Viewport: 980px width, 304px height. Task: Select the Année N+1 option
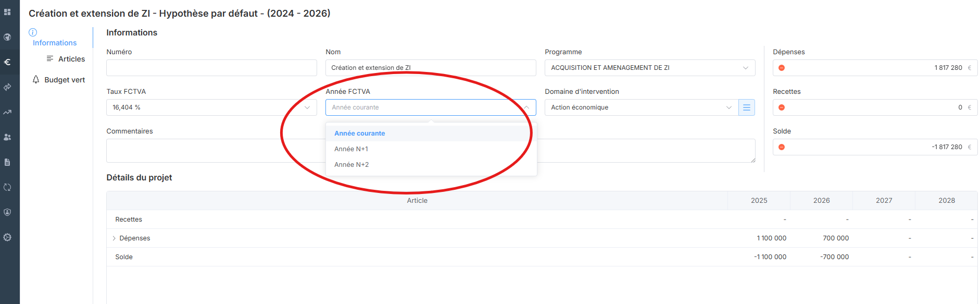click(x=351, y=149)
